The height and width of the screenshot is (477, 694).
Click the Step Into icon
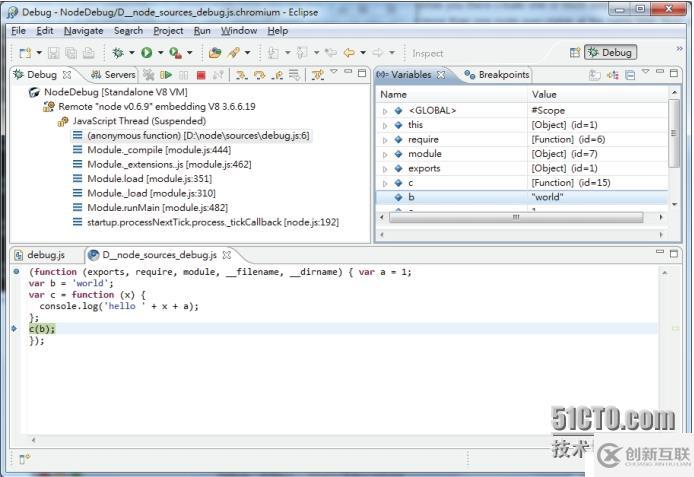[x=242, y=75]
